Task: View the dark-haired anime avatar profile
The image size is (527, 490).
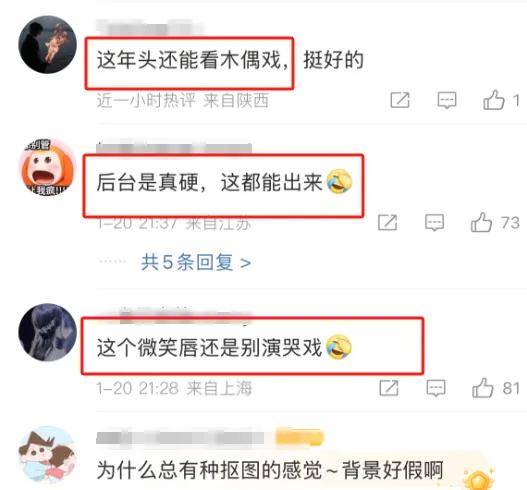Action: coord(47,332)
